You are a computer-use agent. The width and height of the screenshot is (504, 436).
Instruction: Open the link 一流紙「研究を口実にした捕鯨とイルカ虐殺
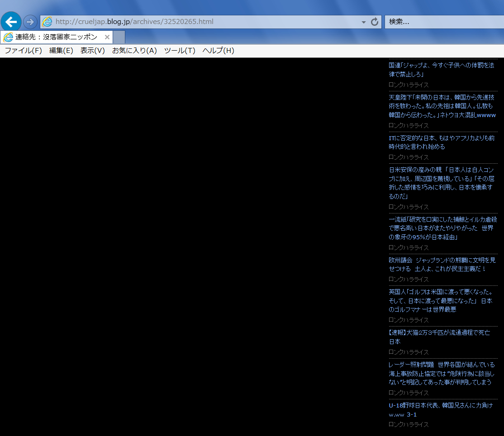point(442,228)
